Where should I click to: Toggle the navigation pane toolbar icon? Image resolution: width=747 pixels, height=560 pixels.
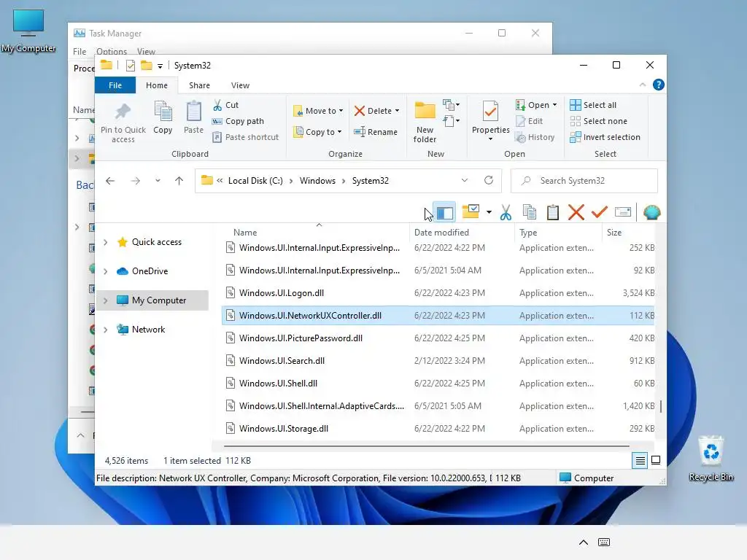445,212
